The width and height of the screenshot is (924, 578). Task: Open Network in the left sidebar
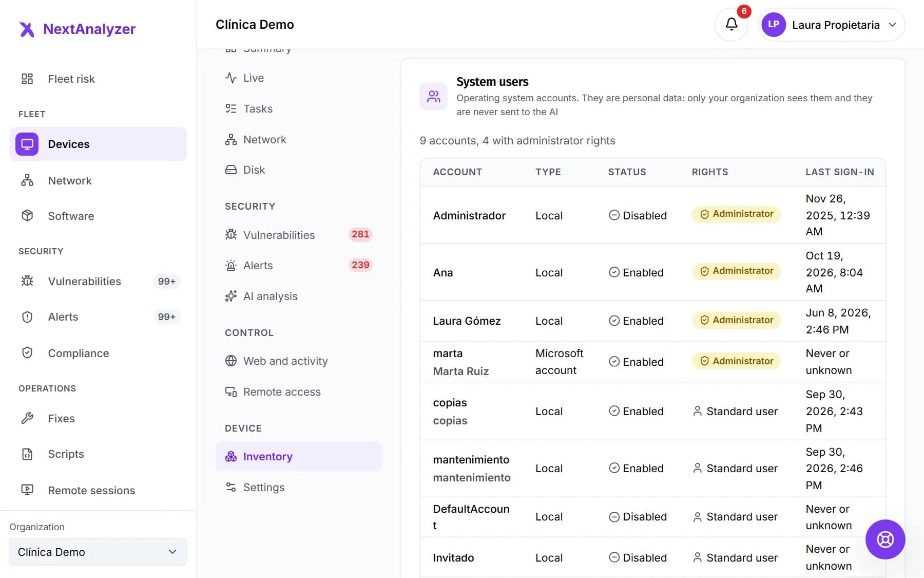click(x=98, y=180)
